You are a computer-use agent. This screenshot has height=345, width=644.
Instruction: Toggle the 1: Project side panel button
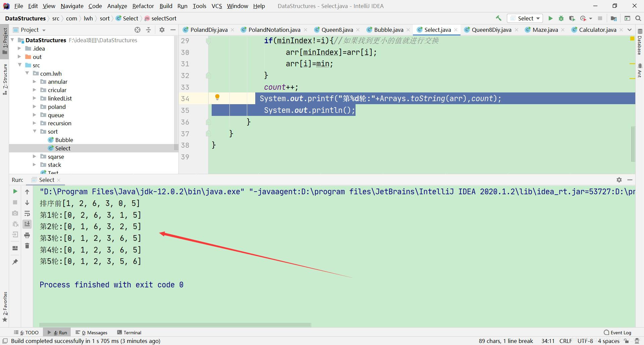coord(5,41)
